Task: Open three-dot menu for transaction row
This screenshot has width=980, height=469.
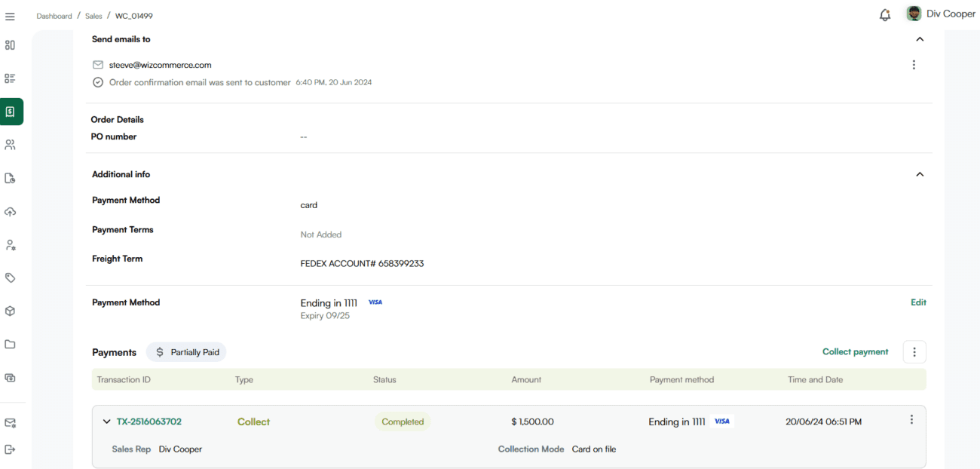Action: pyautogui.click(x=911, y=420)
